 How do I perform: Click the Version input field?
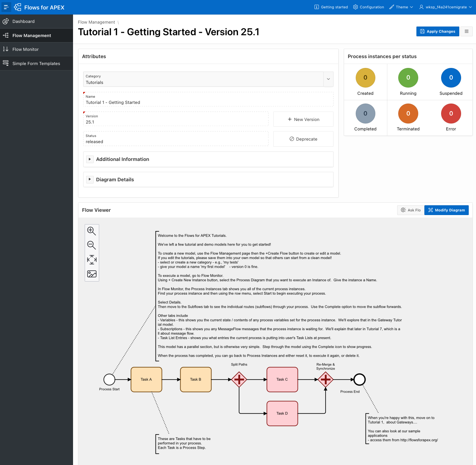pyautogui.click(x=176, y=119)
